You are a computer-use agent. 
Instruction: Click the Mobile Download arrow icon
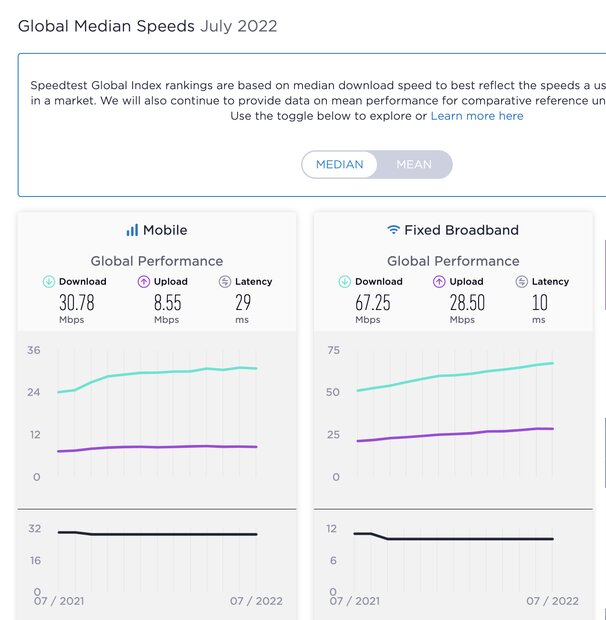pyautogui.click(x=49, y=282)
